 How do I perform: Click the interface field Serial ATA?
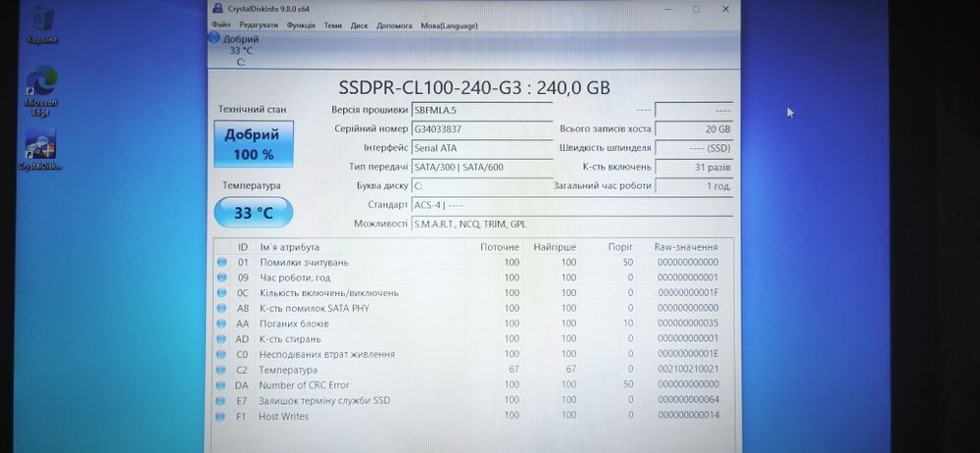482,148
